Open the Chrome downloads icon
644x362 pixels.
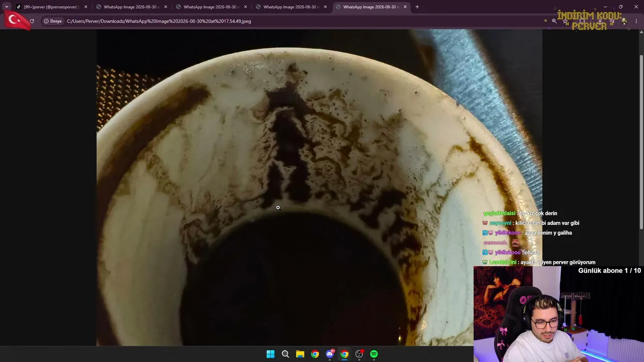600,21
